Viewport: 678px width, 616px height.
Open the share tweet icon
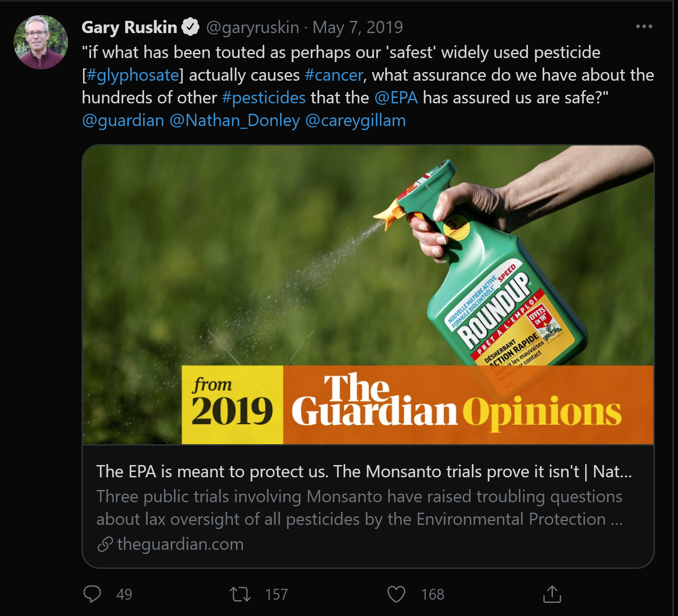[552, 594]
